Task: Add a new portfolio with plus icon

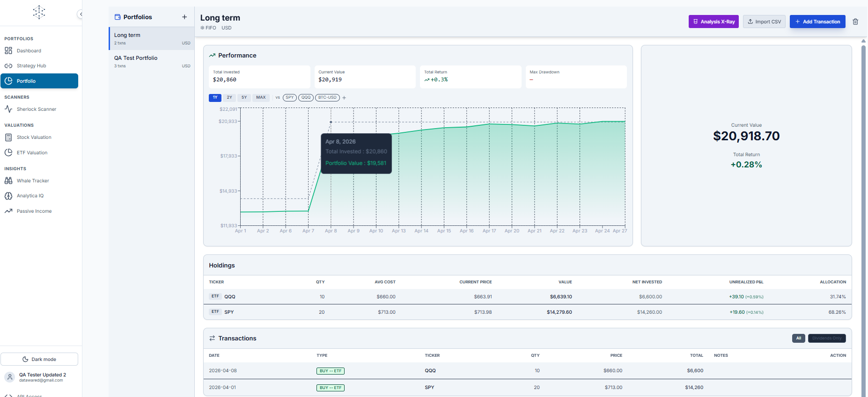Action: (x=184, y=17)
